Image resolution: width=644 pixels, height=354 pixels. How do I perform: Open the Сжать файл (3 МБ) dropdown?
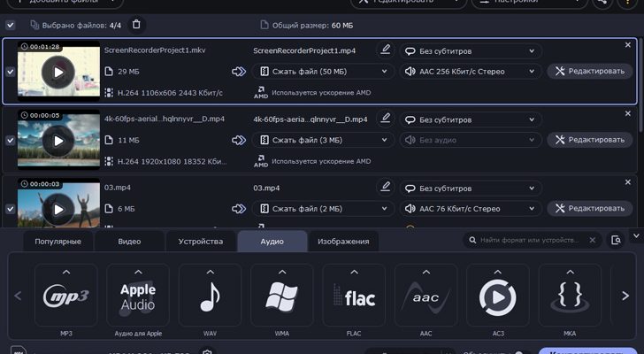pos(324,140)
